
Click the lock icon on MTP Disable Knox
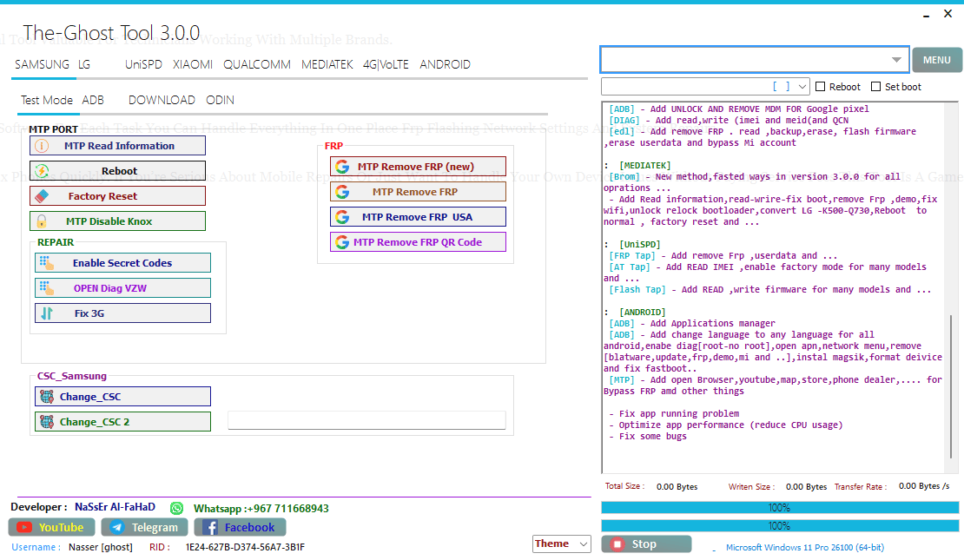(42, 221)
